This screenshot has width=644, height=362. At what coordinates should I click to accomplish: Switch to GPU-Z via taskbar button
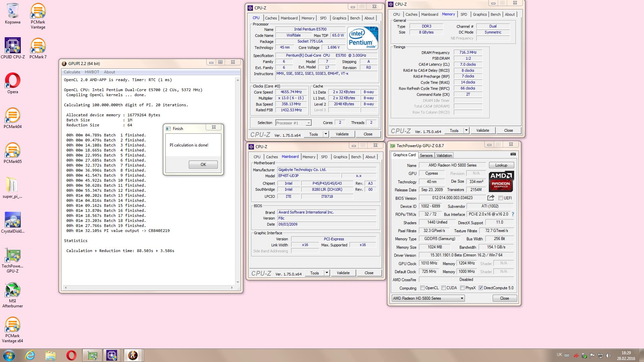[92, 355]
